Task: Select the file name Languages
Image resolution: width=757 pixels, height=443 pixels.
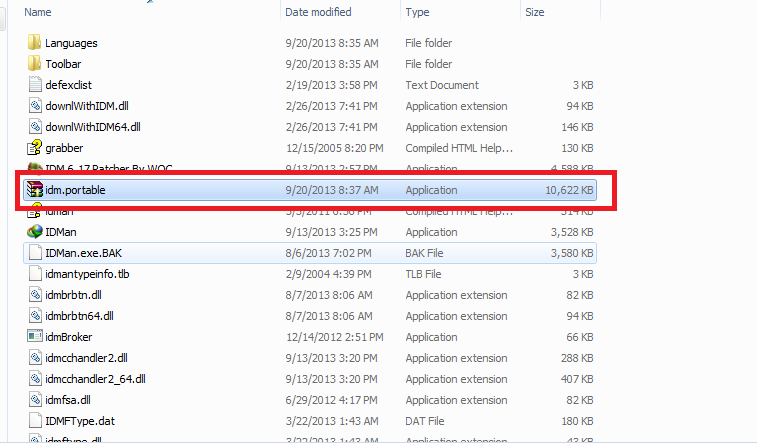Action: (x=71, y=43)
